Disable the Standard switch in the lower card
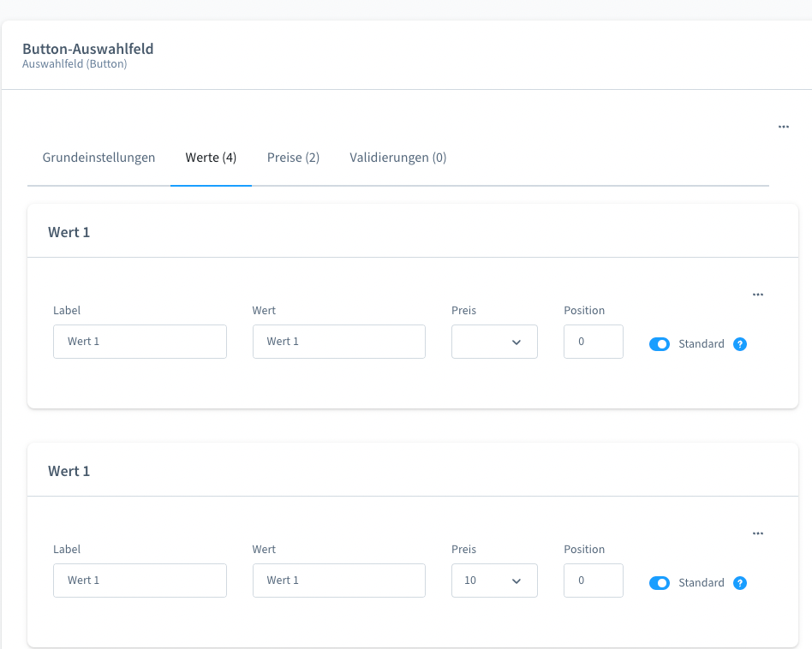This screenshot has height=649, width=812. [x=660, y=583]
